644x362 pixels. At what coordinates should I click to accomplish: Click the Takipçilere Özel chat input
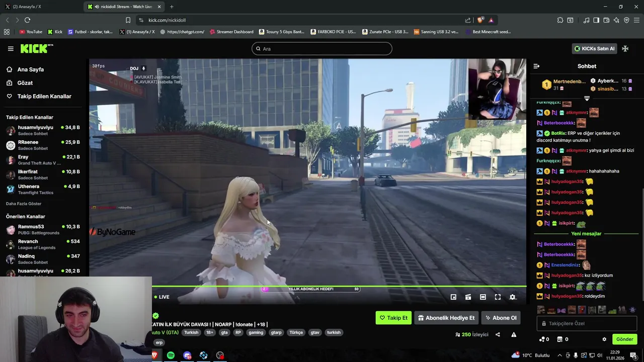coord(587,323)
